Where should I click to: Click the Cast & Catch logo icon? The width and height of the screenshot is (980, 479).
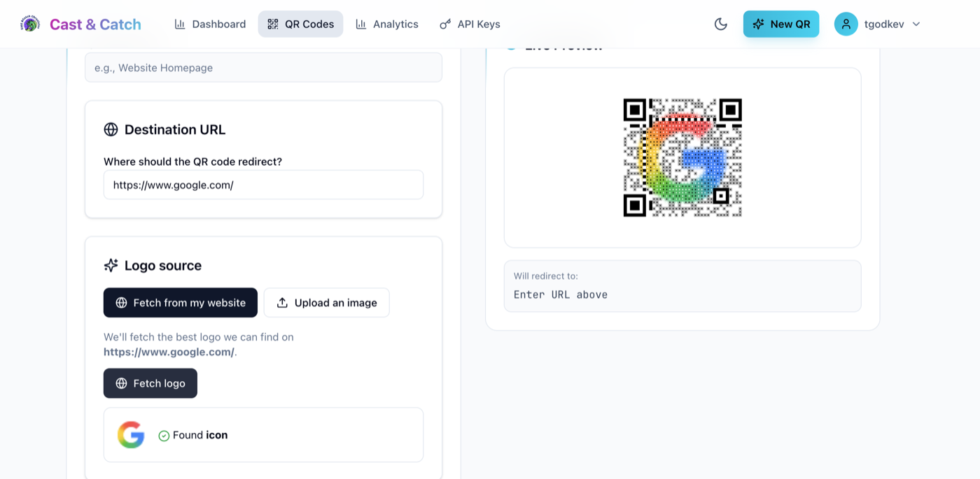pyautogui.click(x=30, y=24)
